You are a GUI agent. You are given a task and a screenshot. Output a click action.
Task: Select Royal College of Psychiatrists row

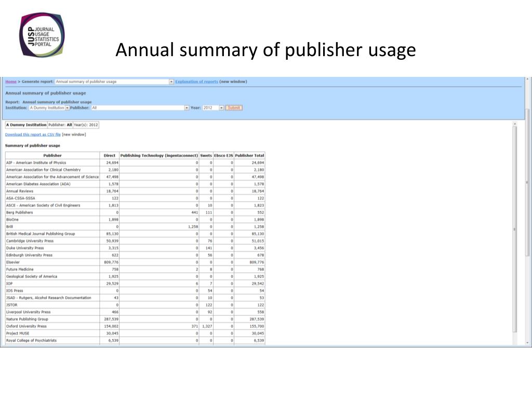click(x=135, y=341)
